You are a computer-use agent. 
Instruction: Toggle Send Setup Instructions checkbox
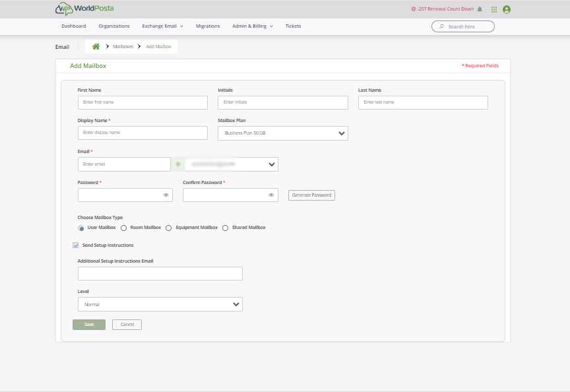click(x=76, y=245)
